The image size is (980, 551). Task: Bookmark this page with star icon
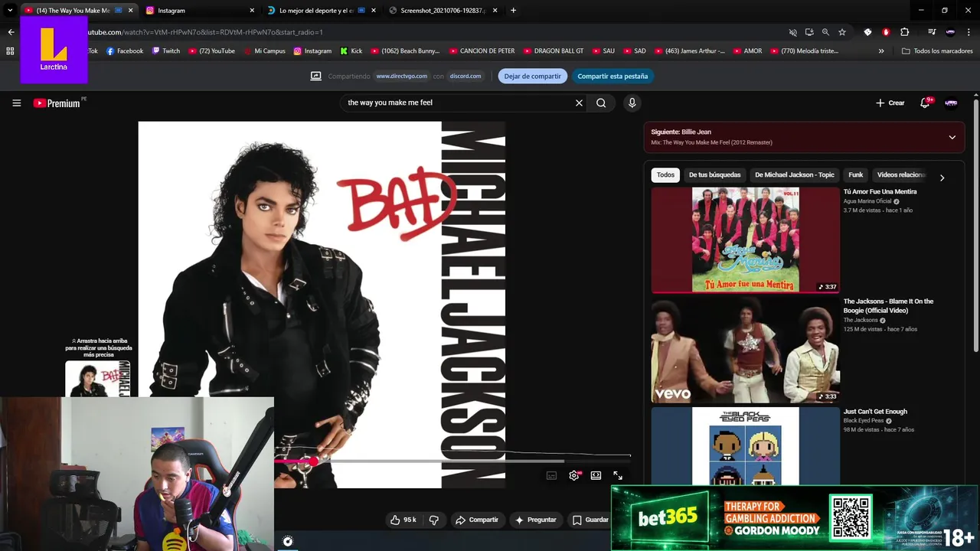(842, 32)
